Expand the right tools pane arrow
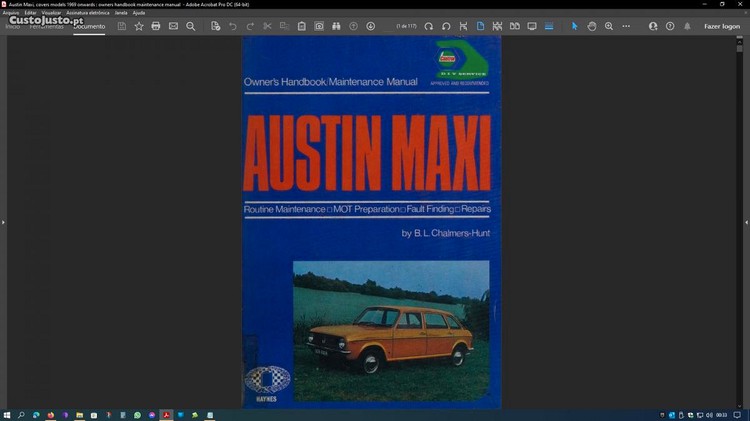 coord(746,222)
